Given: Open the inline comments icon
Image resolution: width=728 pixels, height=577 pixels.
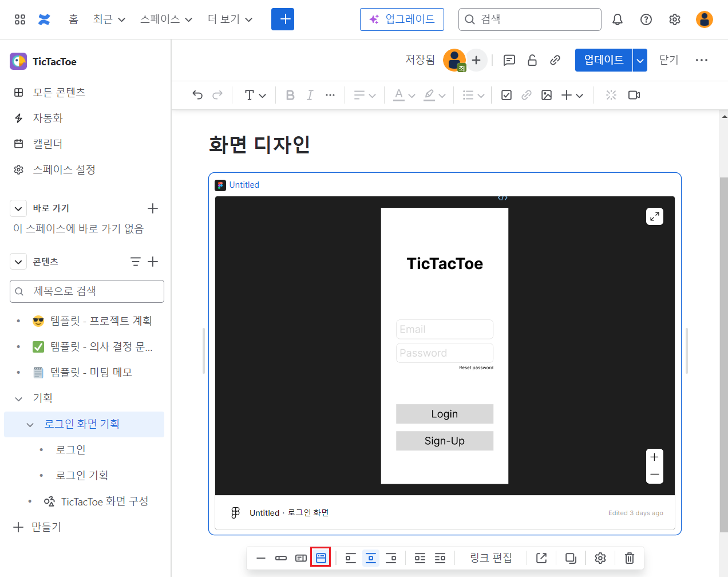Looking at the screenshot, I should coord(509,60).
